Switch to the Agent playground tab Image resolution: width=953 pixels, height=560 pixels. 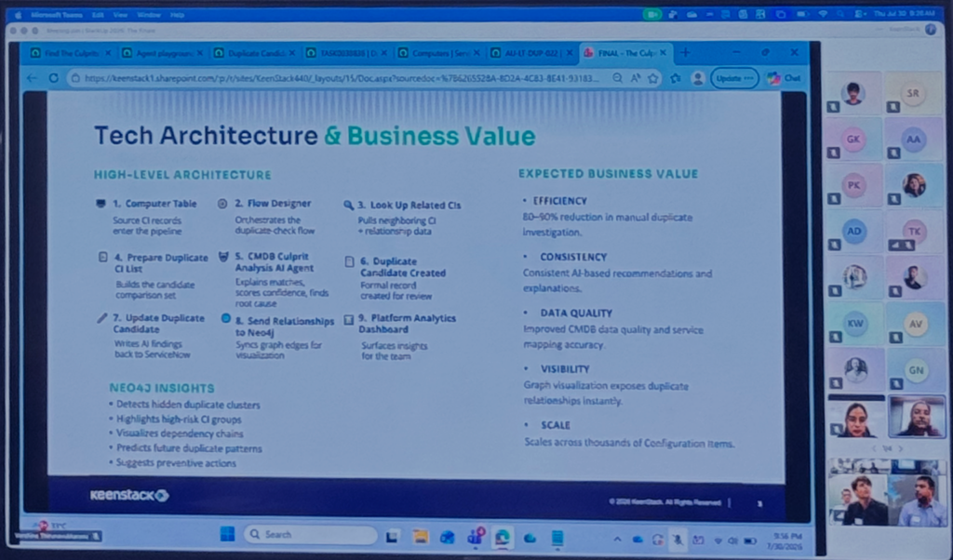click(x=162, y=53)
